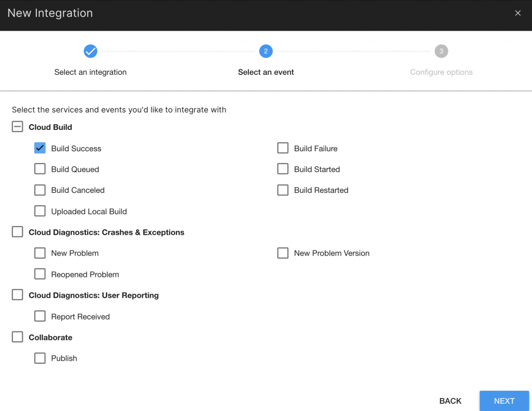Click the completed step one checkmark icon
The image size is (532, 411).
90,51
